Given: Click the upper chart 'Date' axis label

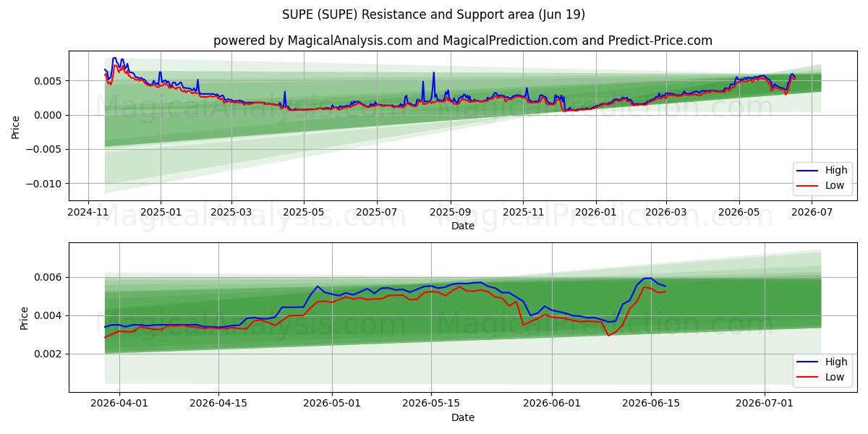Looking at the screenshot, I should (x=463, y=226).
